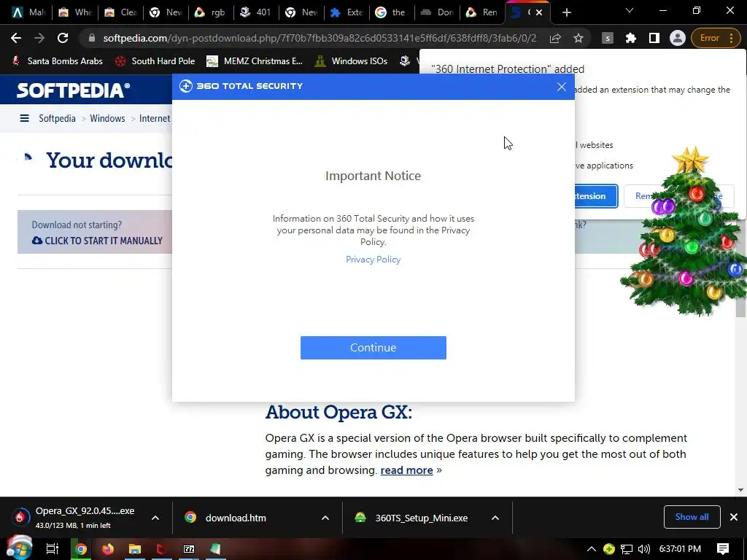Show hidden system tray icons
Viewport: 747px width, 560px height.
pos(591,549)
